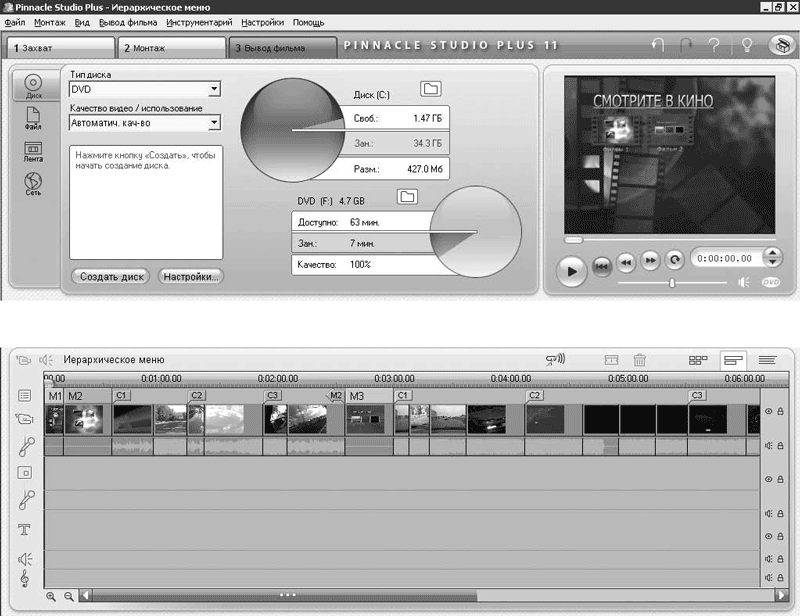Click the trash delete icon above timeline
This screenshot has height=616, width=800.
[x=640, y=360]
